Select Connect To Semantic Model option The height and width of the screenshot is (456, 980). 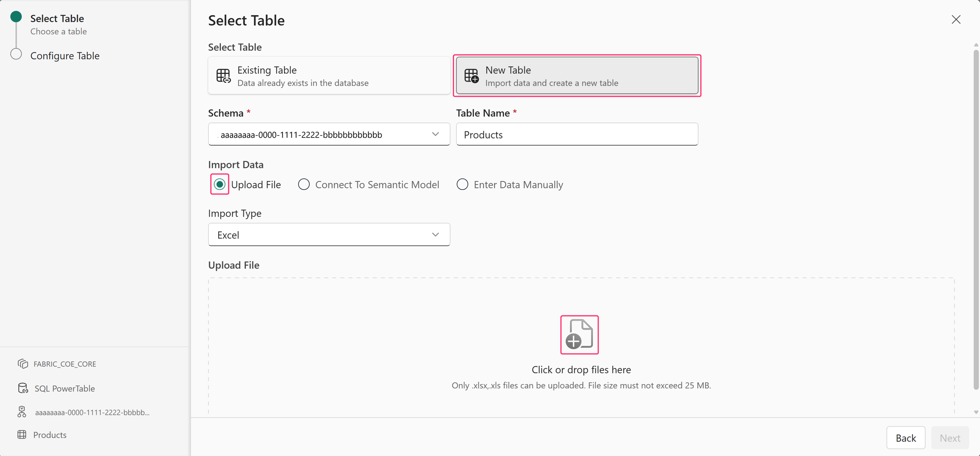point(304,184)
